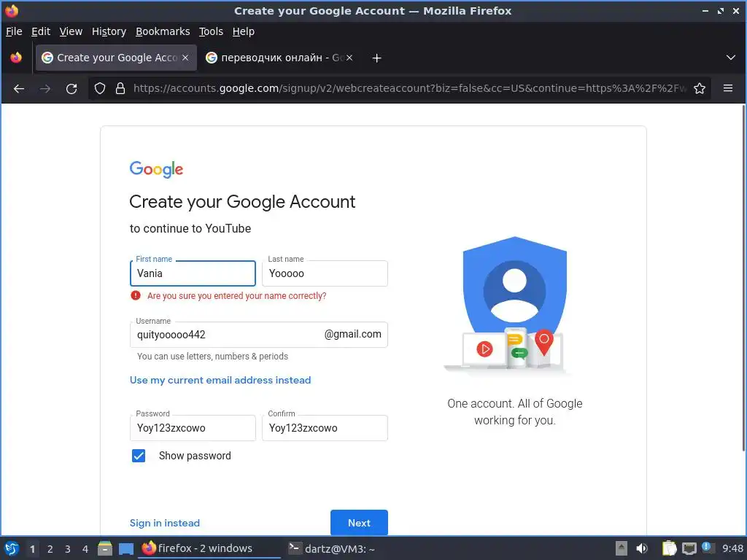Close the переводчик онлайн tab

point(349,58)
